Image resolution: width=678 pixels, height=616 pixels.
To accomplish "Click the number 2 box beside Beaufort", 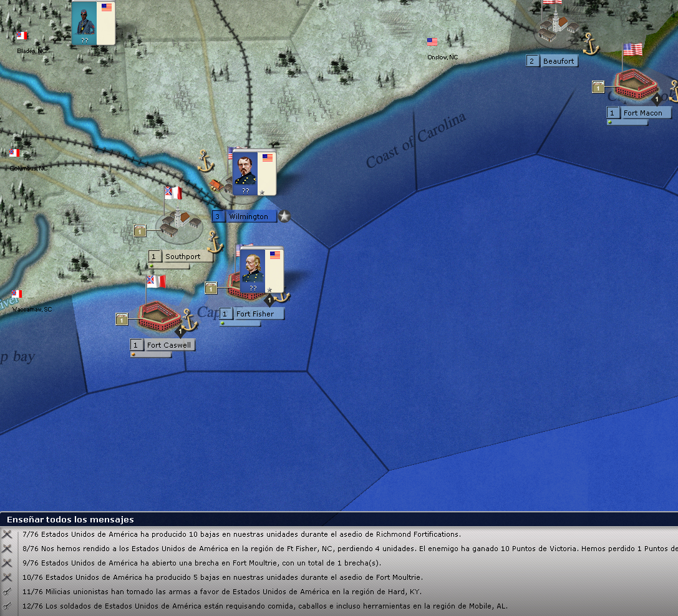I will pyautogui.click(x=532, y=61).
